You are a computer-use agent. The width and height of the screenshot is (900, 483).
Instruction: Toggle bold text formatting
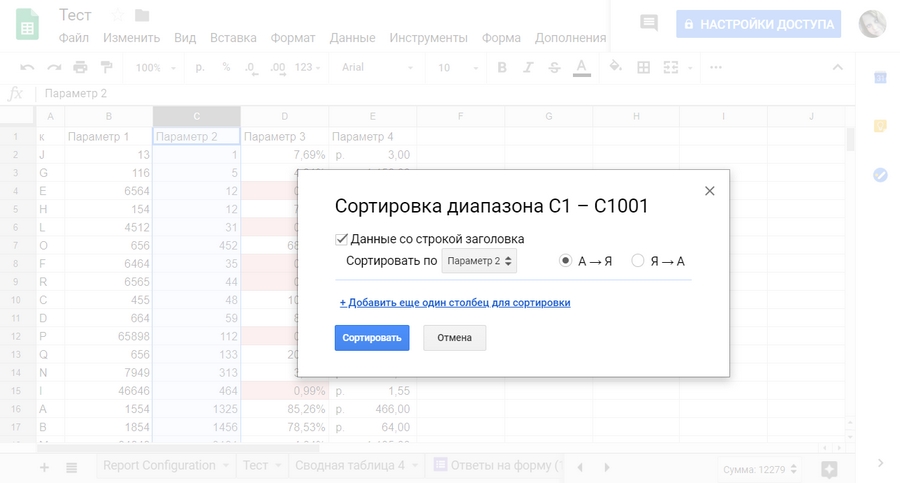(x=502, y=67)
